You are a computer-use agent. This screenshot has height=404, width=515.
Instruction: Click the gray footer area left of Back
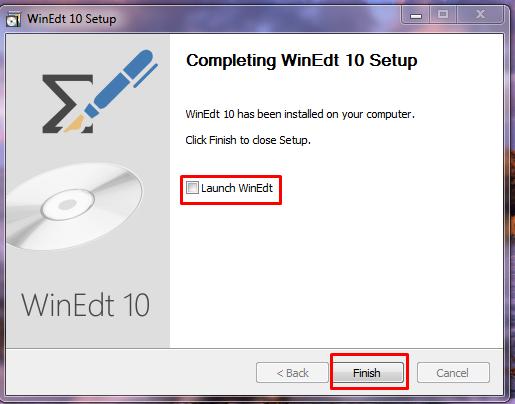130,373
